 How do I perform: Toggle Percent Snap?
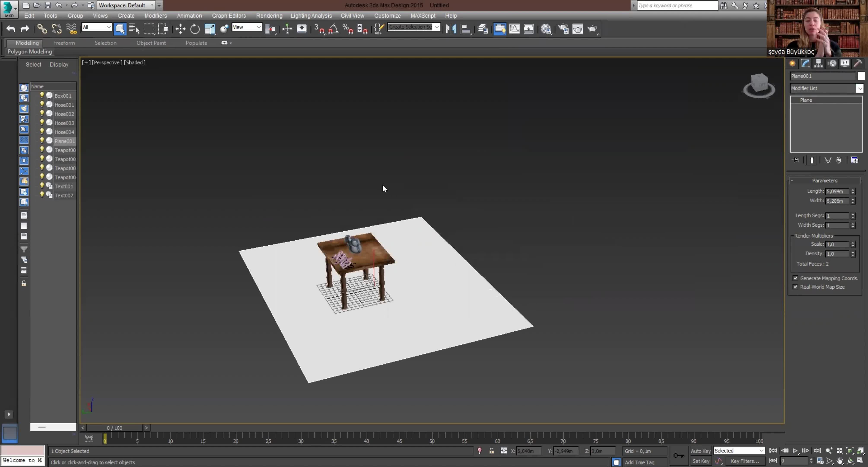pyautogui.click(x=348, y=29)
